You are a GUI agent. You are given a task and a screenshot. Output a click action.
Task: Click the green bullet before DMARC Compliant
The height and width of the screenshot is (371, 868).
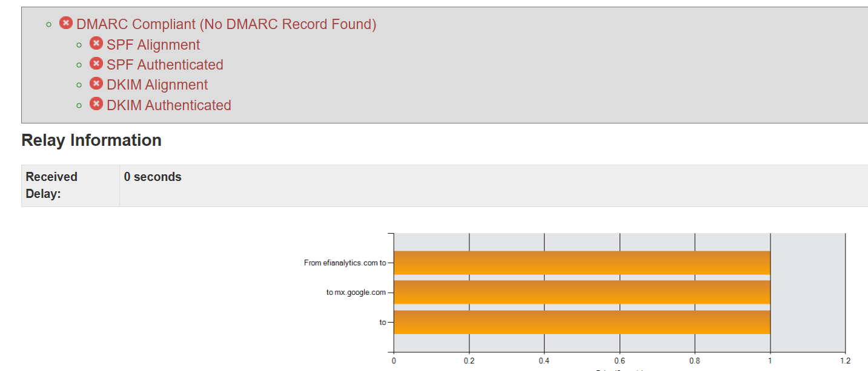click(49, 25)
